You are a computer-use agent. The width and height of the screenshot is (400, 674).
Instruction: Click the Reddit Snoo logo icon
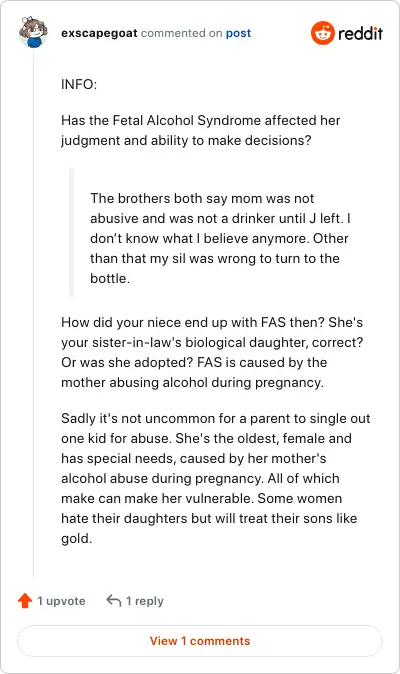click(x=323, y=33)
